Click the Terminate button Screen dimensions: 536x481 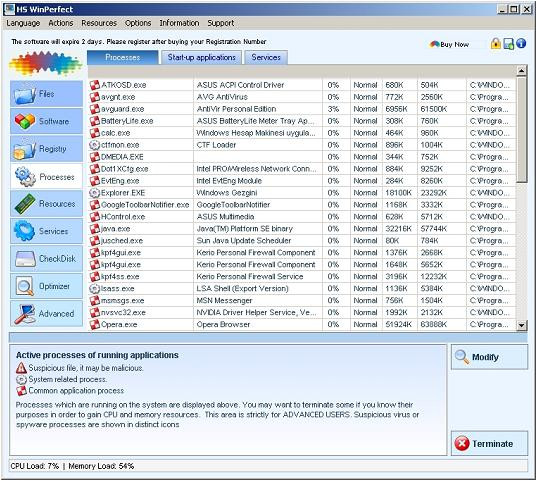pos(490,443)
